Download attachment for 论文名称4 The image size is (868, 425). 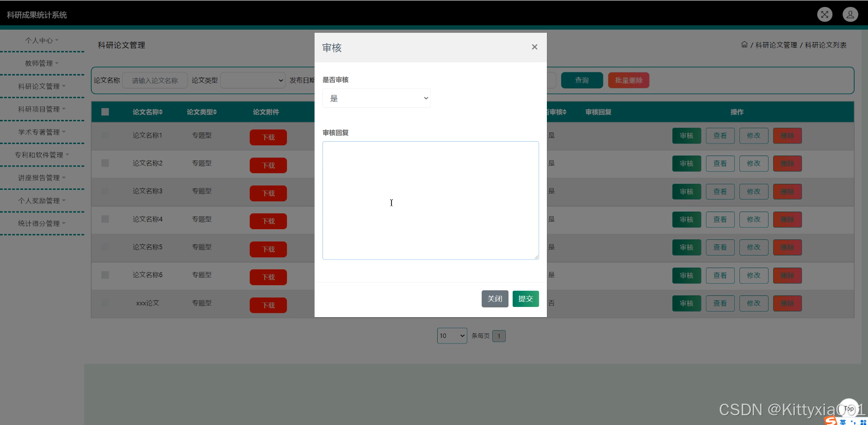(x=268, y=221)
